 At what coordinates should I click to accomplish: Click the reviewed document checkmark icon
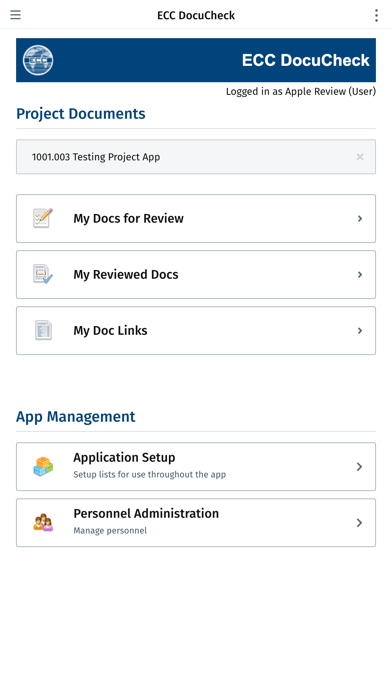tap(43, 274)
